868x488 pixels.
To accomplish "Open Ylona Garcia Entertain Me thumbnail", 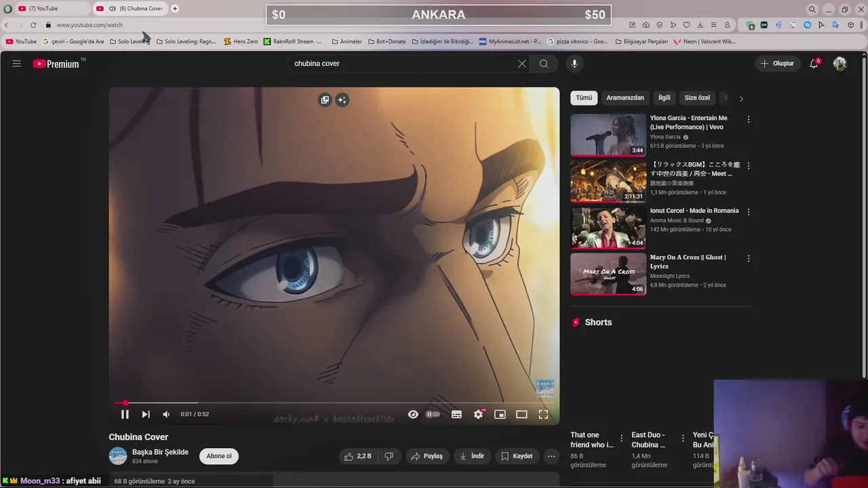I will point(608,135).
